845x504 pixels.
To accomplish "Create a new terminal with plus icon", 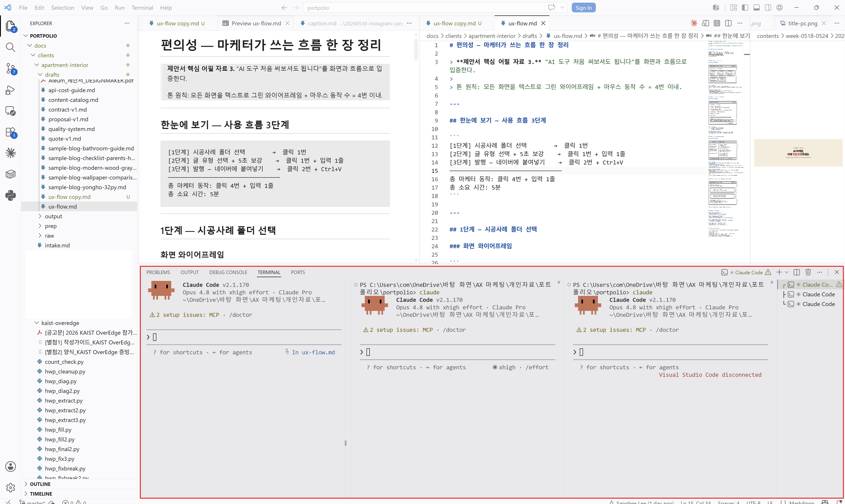I will tap(779, 272).
